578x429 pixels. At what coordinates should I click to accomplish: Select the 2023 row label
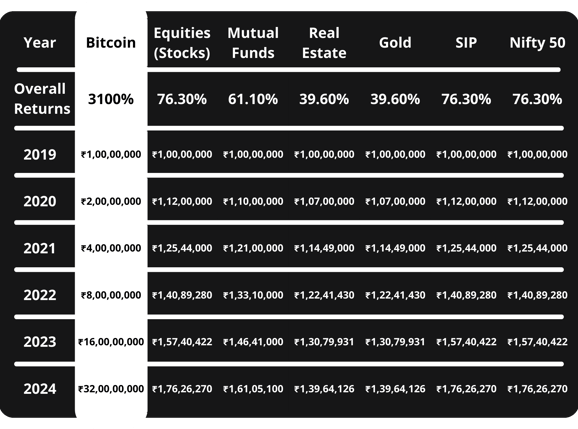(x=40, y=342)
